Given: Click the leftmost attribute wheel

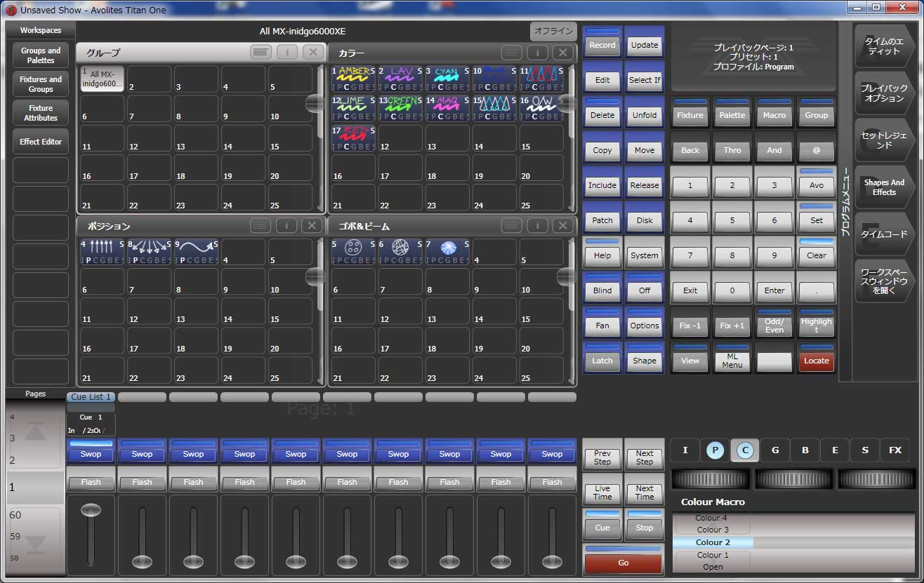Looking at the screenshot, I should (x=711, y=479).
